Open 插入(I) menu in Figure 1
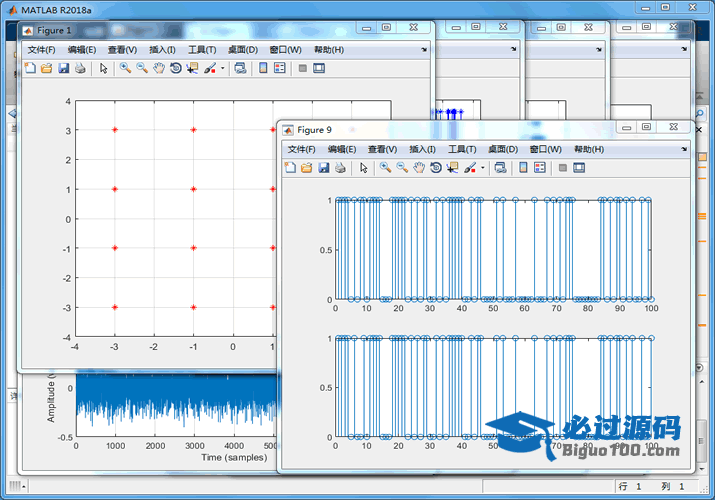This screenshot has height=500, width=715. coord(162,50)
